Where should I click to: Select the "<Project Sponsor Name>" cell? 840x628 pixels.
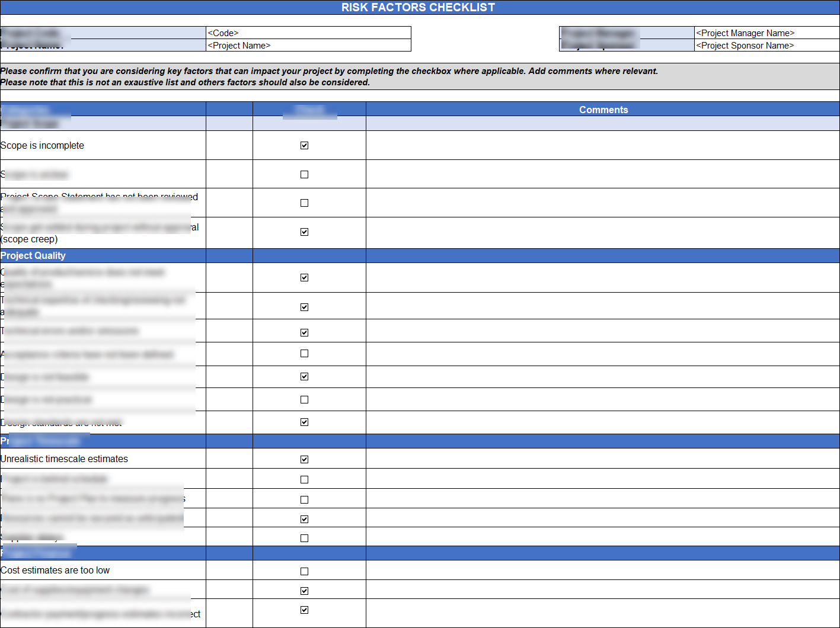pos(767,45)
